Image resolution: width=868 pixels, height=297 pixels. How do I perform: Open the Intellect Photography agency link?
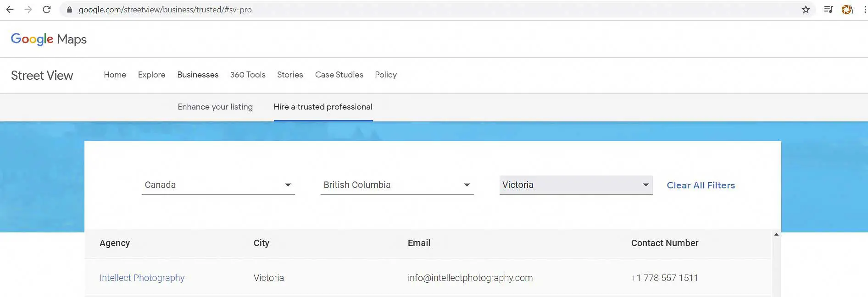tap(142, 278)
